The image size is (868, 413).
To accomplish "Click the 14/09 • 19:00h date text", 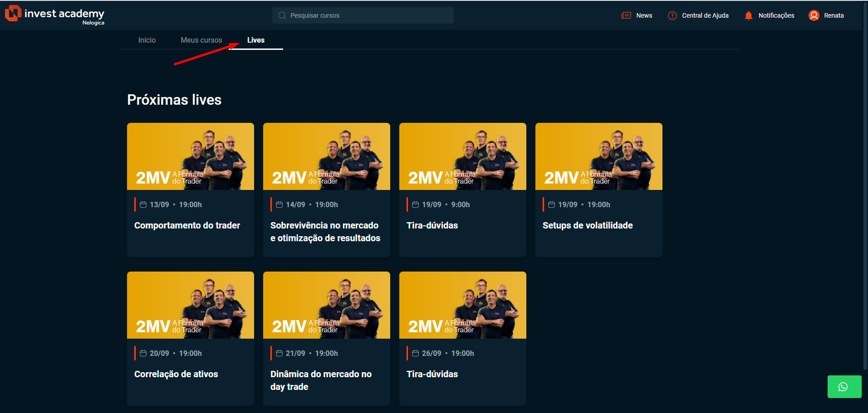I will pyautogui.click(x=312, y=204).
